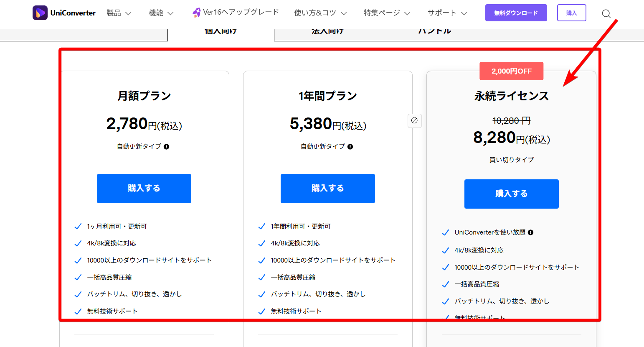Click info icon next to 1年間プラン 自動更新タイプ

point(350,147)
